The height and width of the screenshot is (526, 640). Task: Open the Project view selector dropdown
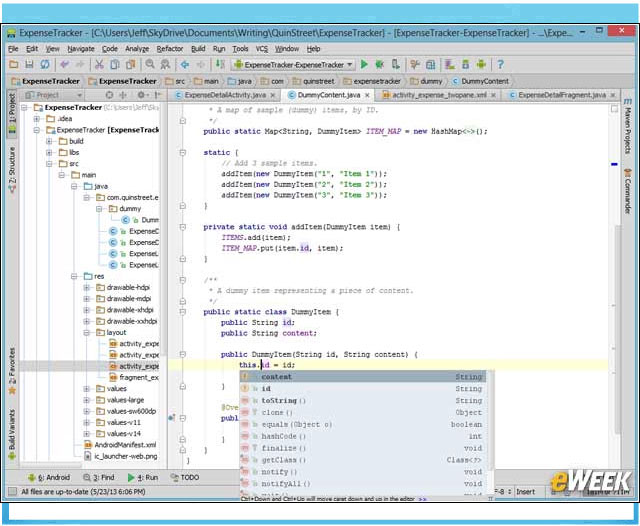(x=53, y=95)
